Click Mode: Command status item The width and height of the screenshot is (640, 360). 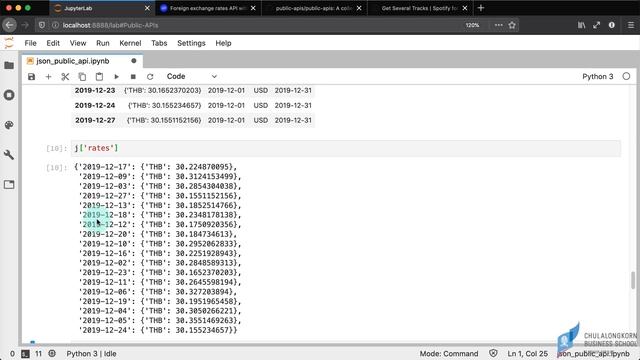449,353
